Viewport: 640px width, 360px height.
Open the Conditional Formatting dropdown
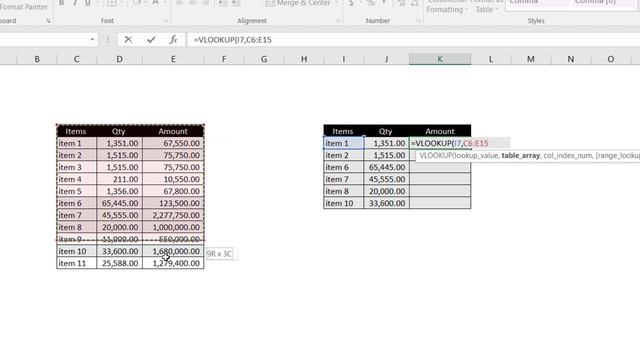(x=447, y=6)
